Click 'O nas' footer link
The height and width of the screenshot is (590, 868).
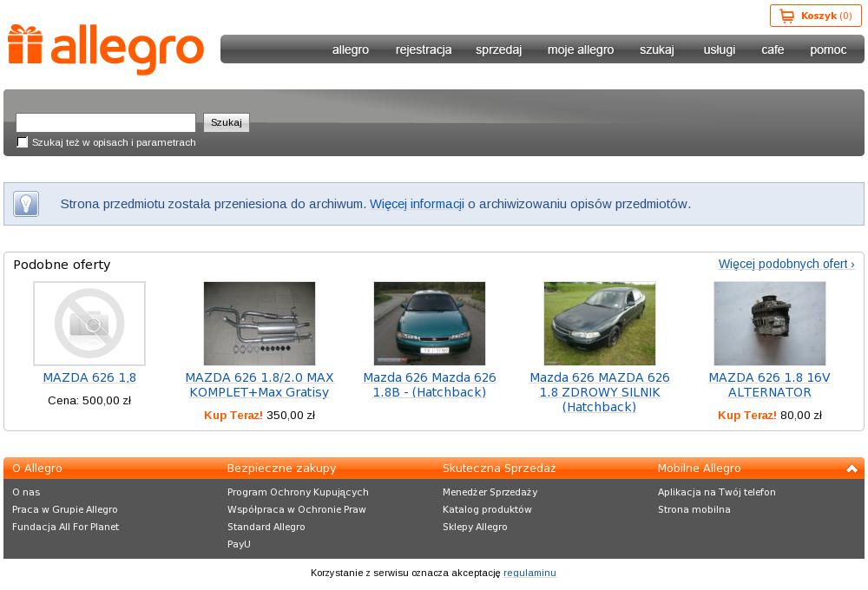(x=26, y=492)
